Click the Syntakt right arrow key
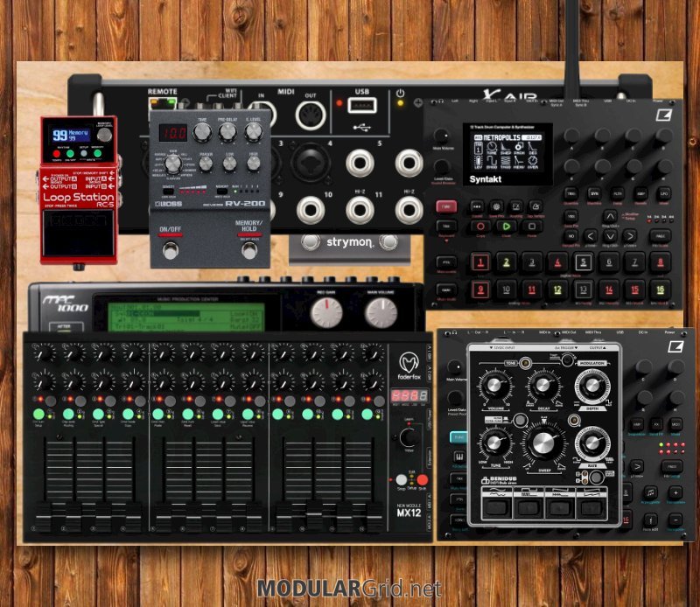The width and height of the screenshot is (700, 607). [x=629, y=235]
